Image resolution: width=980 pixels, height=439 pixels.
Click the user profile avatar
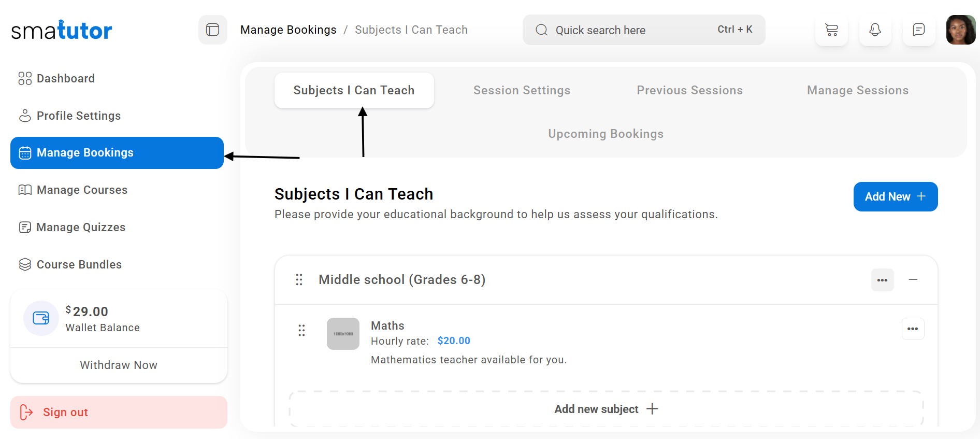[x=960, y=30]
